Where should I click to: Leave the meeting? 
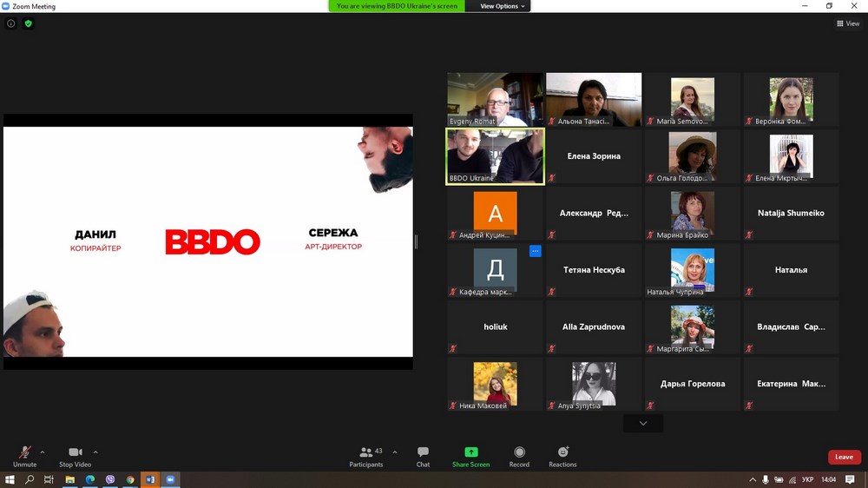coord(844,457)
